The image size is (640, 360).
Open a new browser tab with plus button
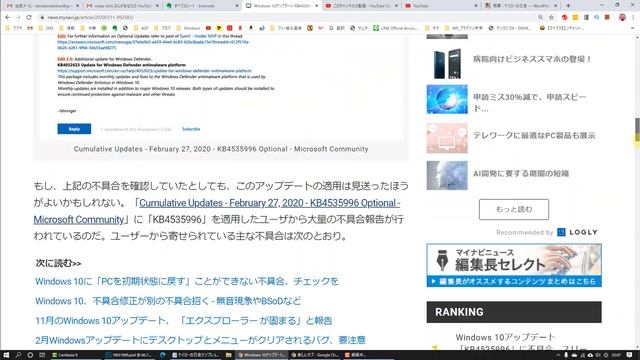pyautogui.click(x=568, y=6)
